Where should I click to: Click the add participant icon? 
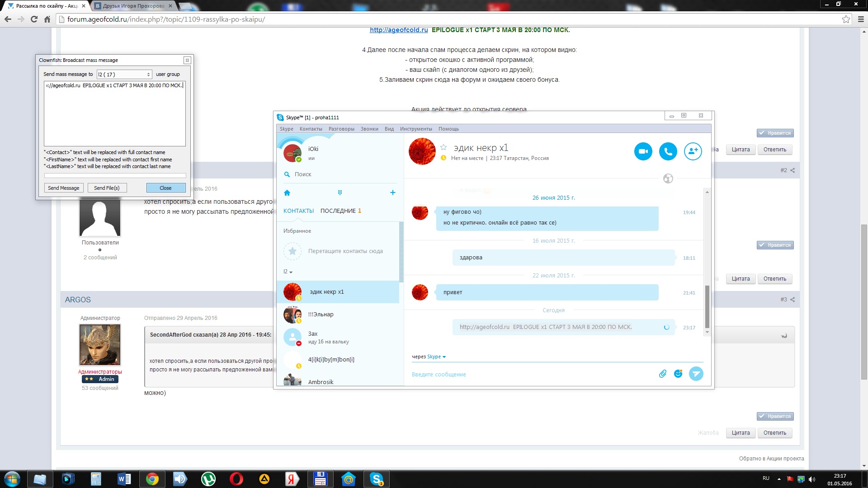[x=693, y=151]
